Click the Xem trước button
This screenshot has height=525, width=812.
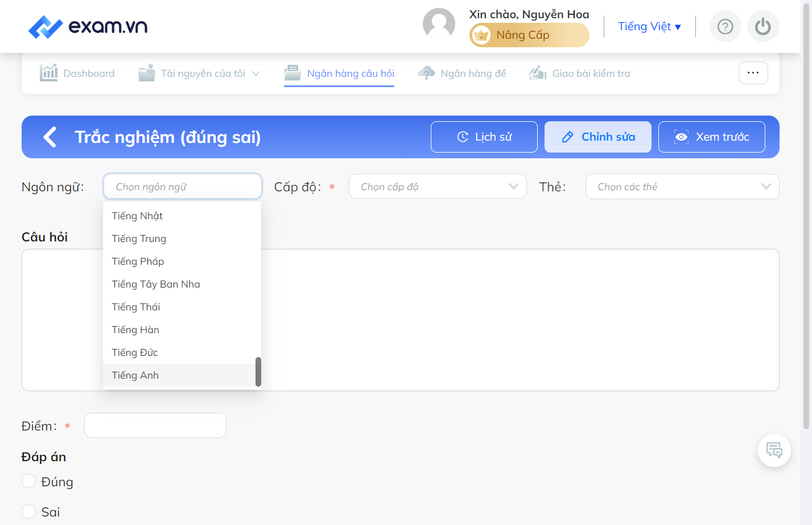[712, 137]
